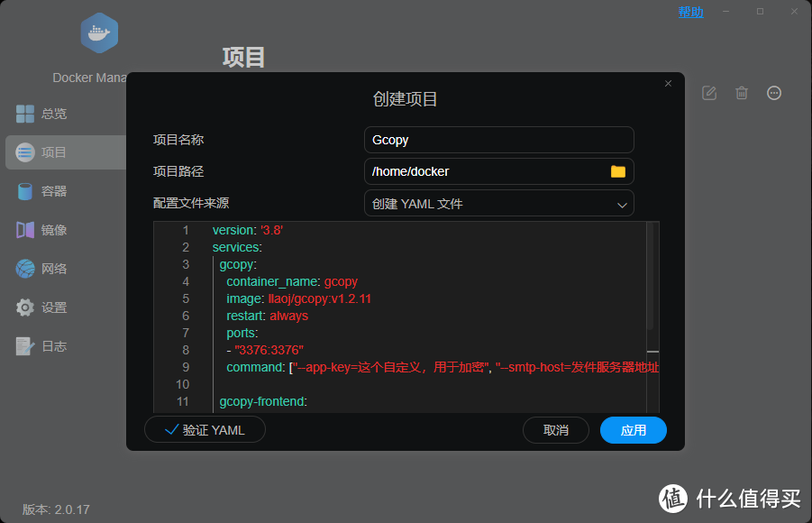Viewport: 812px width, 523px height.
Task: Click the Docker Manager whale logo
Action: point(99,32)
